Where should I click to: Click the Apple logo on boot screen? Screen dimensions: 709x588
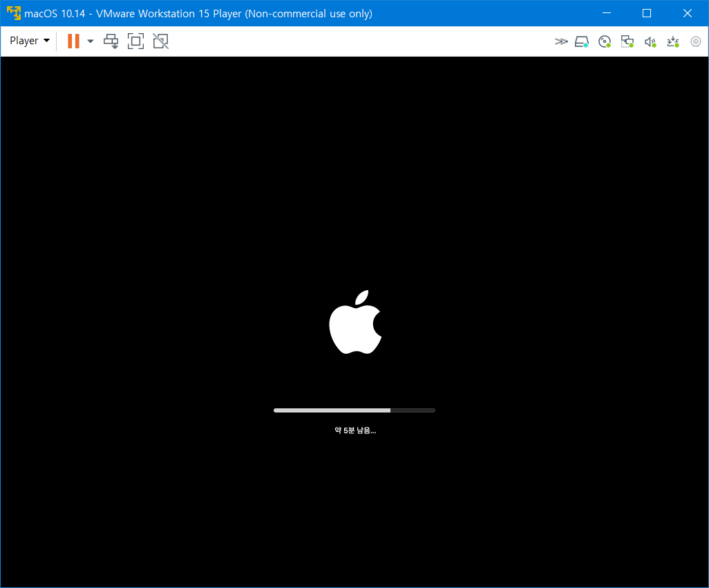355,322
